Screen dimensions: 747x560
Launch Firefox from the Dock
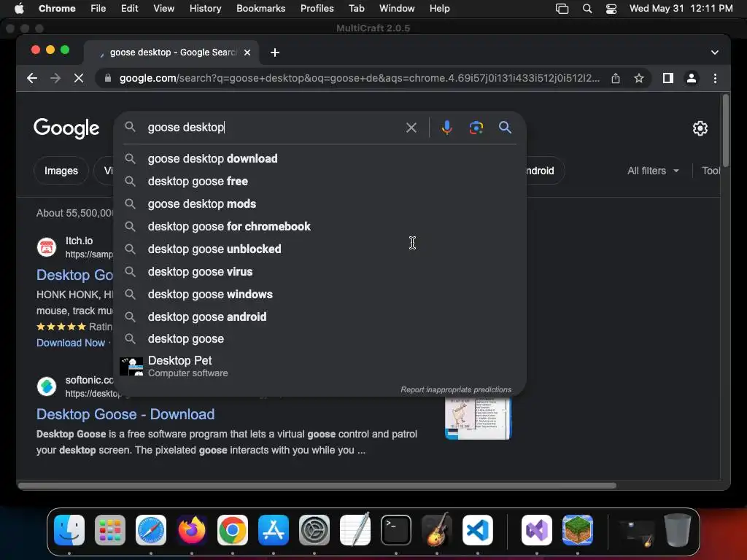tap(192, 530)
